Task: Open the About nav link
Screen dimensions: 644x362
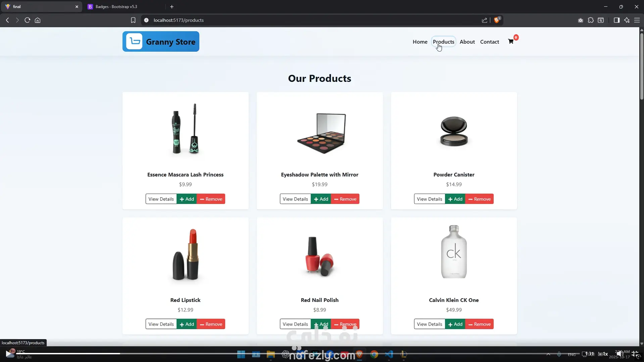Action: pos(467,42)
